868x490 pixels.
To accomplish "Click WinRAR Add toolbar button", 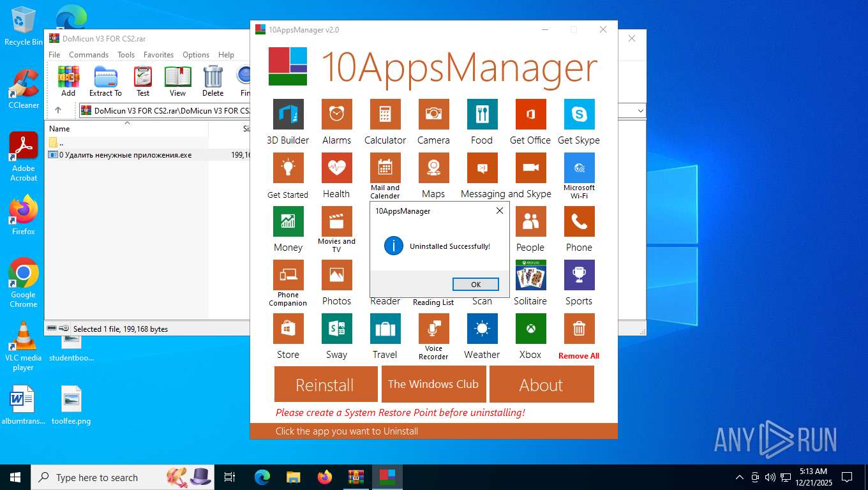I will coord(68,81).
